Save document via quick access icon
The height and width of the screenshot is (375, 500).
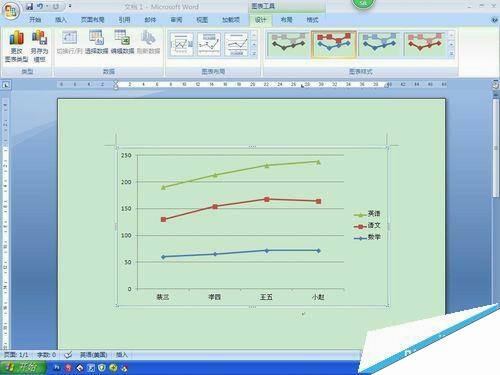click(x=29, y=6)
